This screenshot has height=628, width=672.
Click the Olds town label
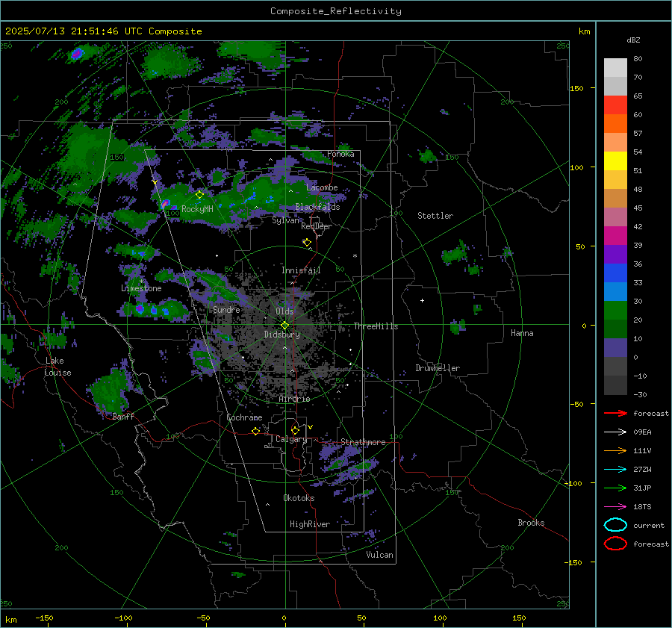tap(284, 311)
